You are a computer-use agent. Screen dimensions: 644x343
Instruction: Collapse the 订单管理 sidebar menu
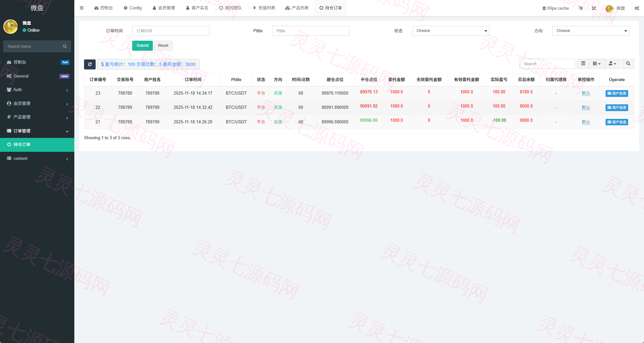[37, 131]
